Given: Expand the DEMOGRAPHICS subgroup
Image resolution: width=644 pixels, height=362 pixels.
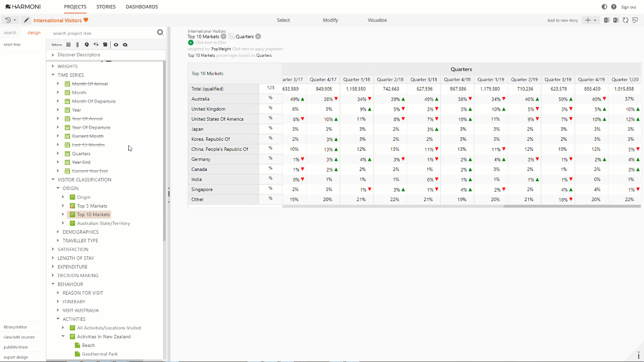Looking at the screenshot, I should pos(58,232).
